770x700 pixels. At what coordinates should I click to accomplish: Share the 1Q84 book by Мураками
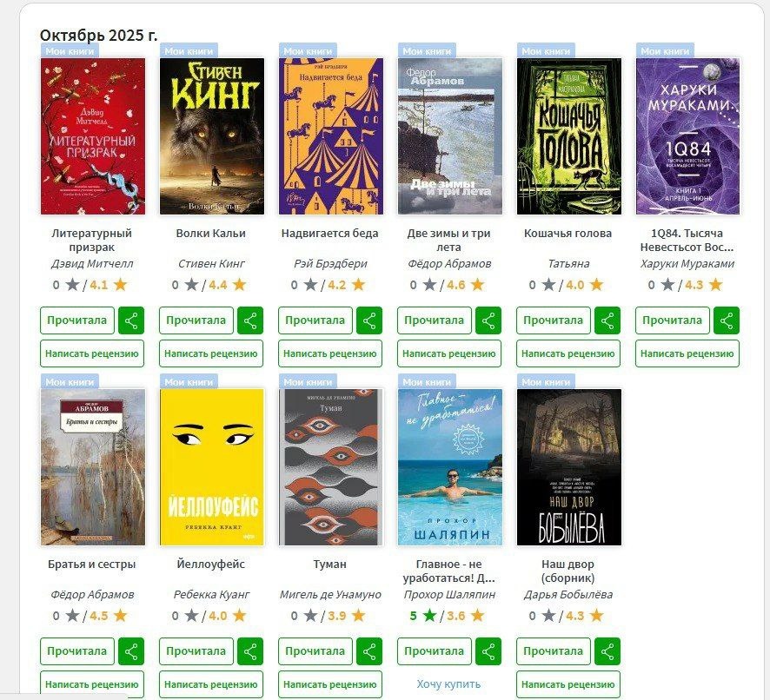click(727, 320)
